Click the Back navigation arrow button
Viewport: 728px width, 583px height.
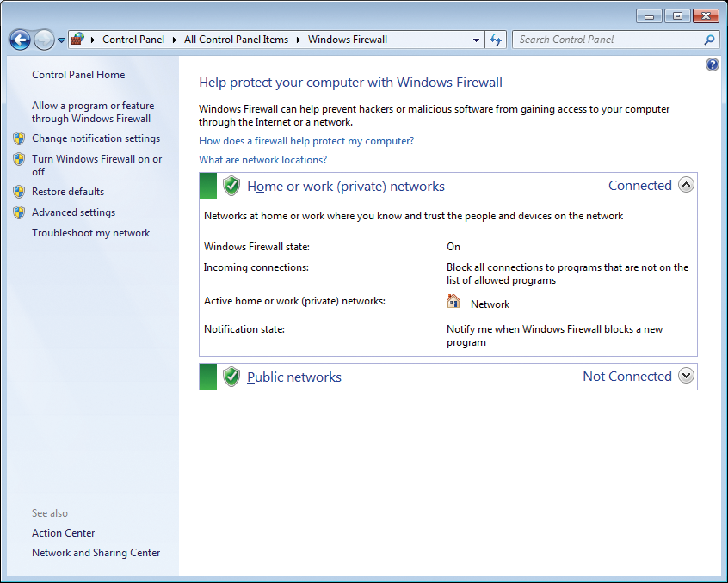point(19,40)
